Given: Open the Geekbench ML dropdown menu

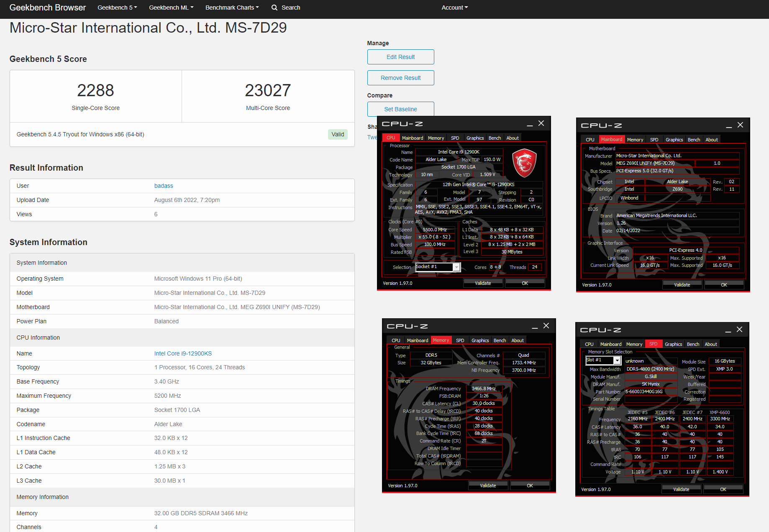Looking at the screenshot, I should (x=171, y=8).
